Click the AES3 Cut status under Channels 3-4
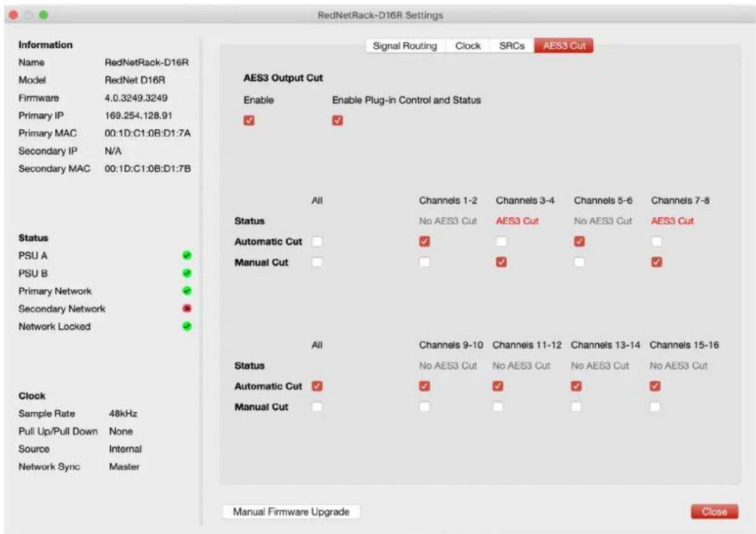The height and width of the screenshot is (534, 756). pos(517,221)
